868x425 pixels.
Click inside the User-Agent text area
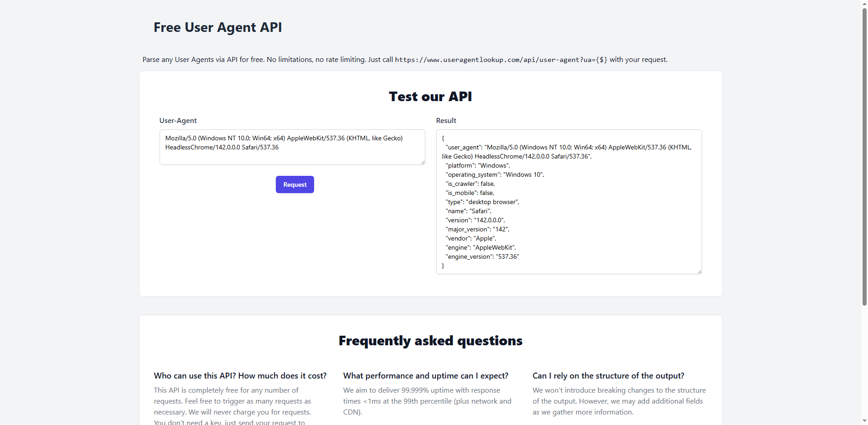click(x=292, y=147)
